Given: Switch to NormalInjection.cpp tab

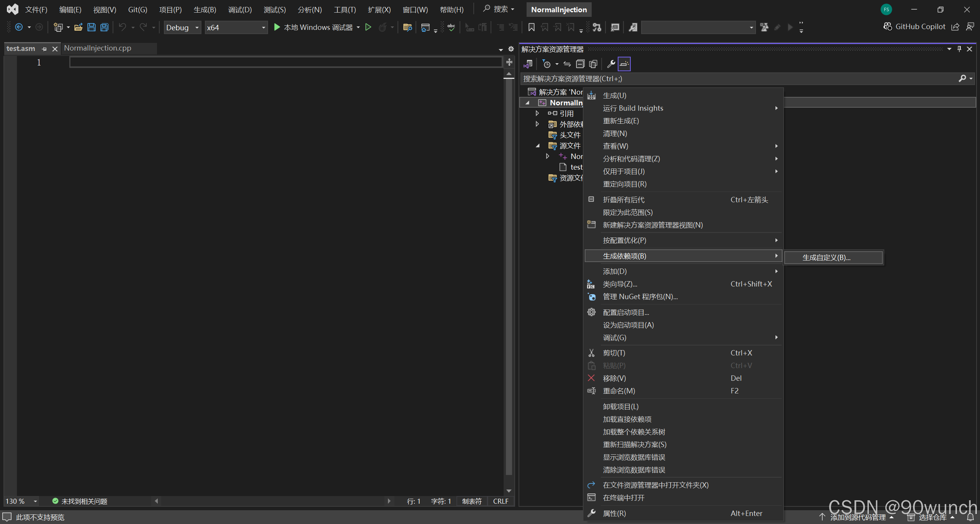Looking at the screenshot, I should point(98,48).
